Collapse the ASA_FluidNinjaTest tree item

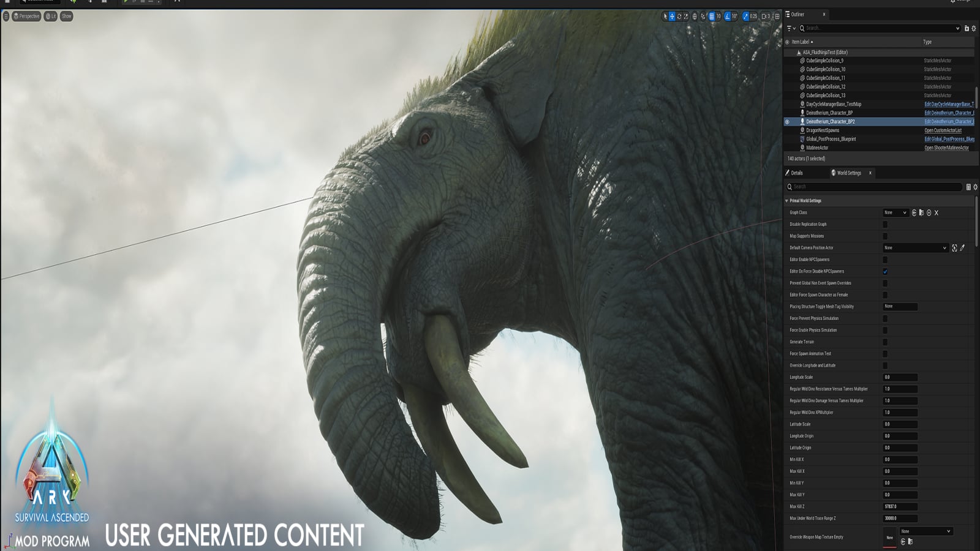pyautogui.click(x=794, y=52)
